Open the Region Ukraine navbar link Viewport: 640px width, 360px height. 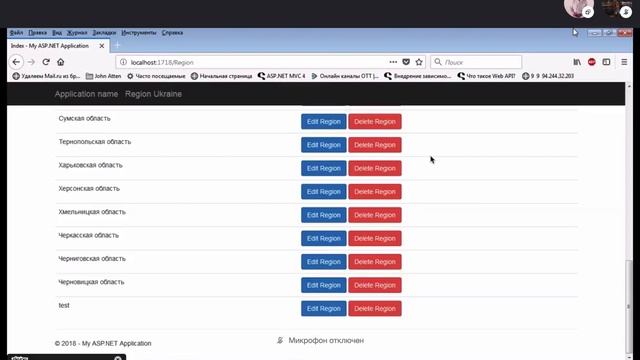(153, 94)
